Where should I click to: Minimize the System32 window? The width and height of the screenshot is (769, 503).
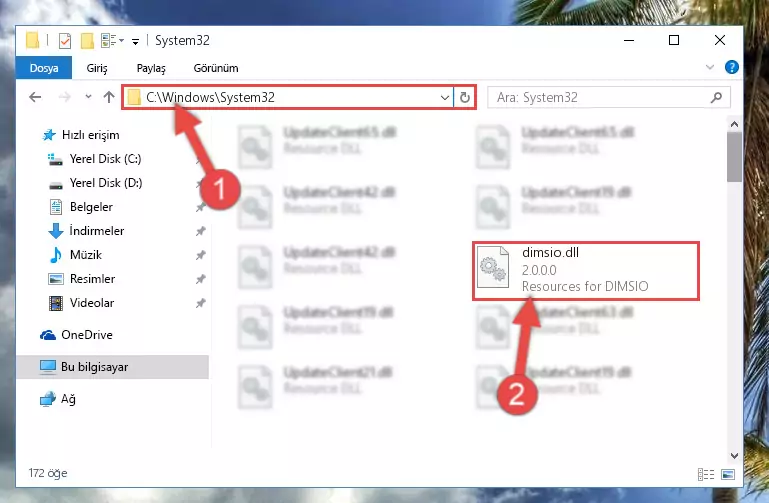(x=629, y=40)
